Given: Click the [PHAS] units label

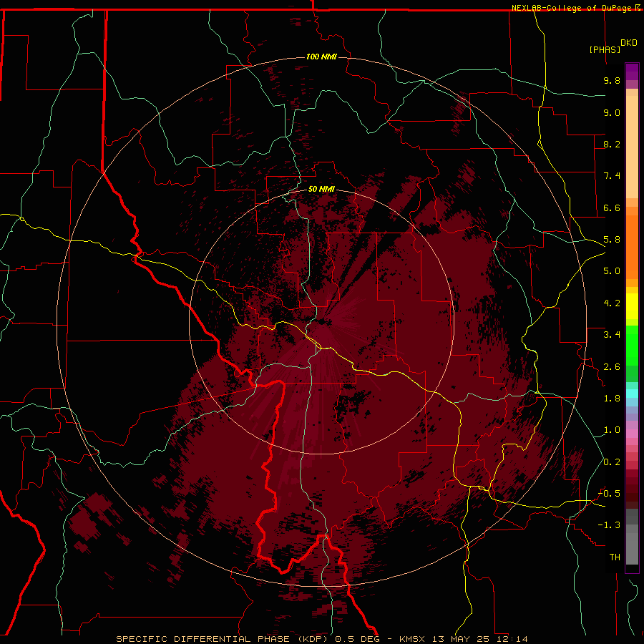Looking at the screenshot, I should point(605,49).
